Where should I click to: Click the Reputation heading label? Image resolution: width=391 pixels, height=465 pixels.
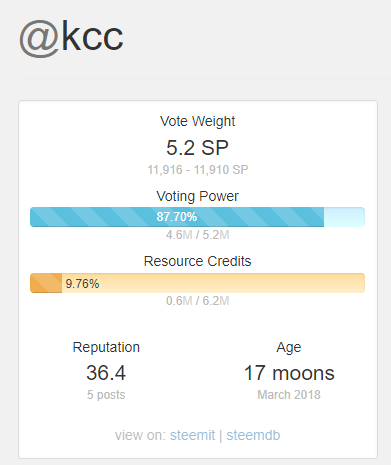[106, 348]
